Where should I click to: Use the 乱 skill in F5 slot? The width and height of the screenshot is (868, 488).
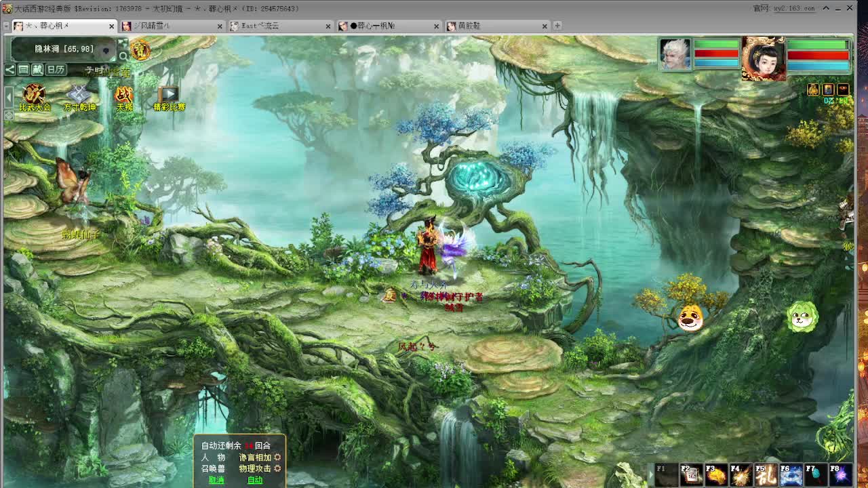point(766,474)
